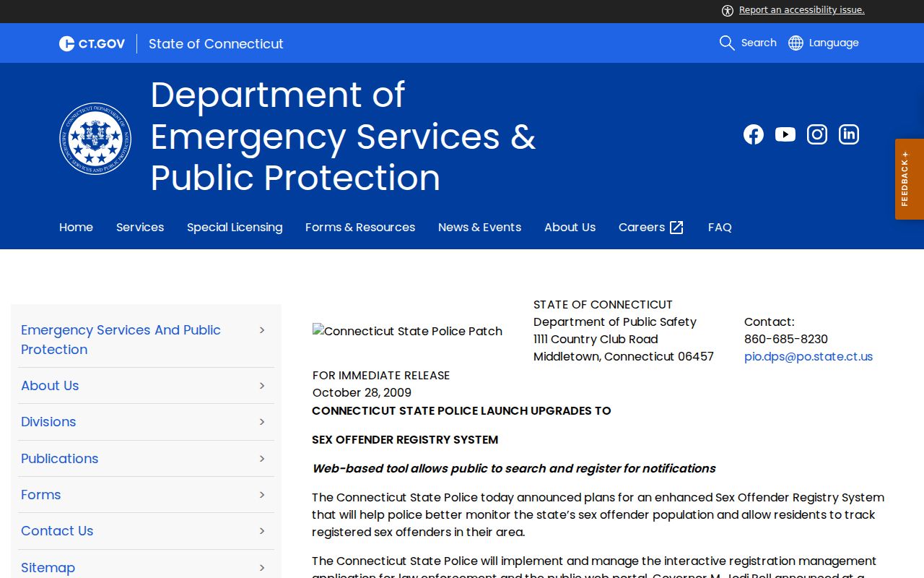Click the Department of Emergency Services title
Screen dimensions: 924x578
coord(343,137)
